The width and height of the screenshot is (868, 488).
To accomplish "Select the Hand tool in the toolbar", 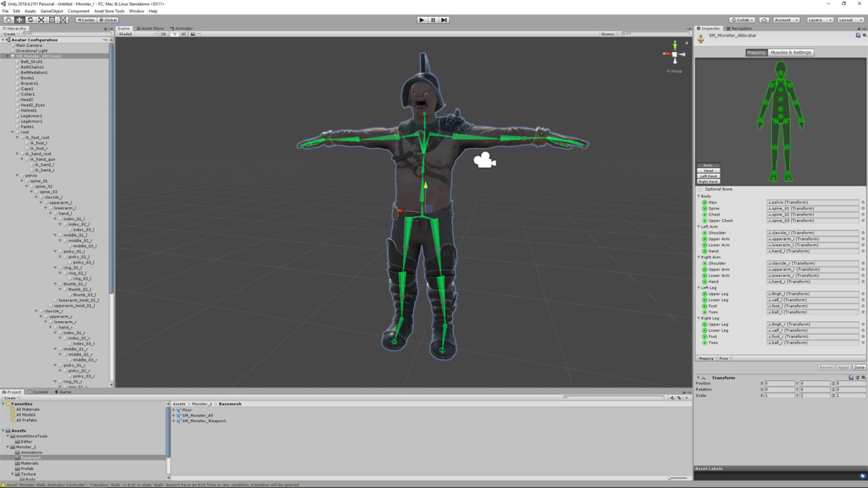I will point(8,20).
